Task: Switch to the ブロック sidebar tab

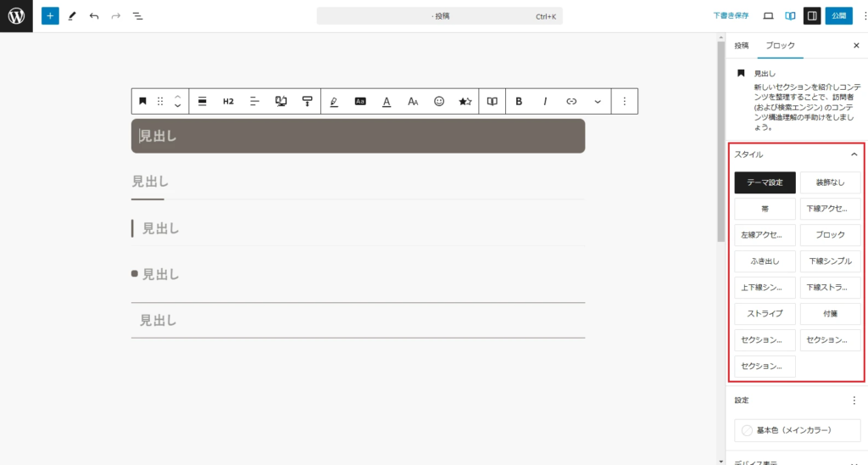Action: coord(780,45)
